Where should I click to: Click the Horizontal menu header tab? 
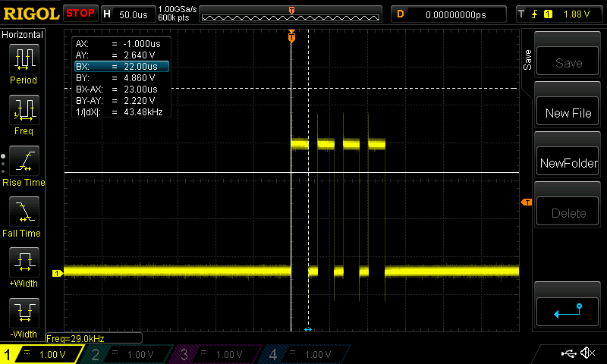[23, 35]
